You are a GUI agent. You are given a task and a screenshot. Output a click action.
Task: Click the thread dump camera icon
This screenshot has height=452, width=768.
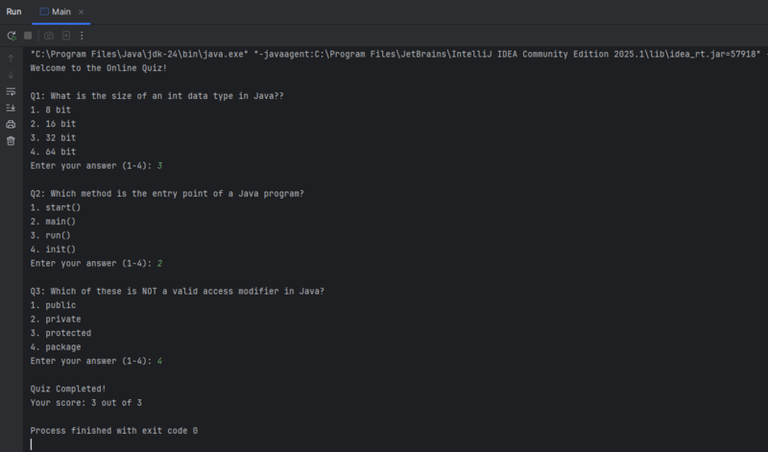point(48,36)
